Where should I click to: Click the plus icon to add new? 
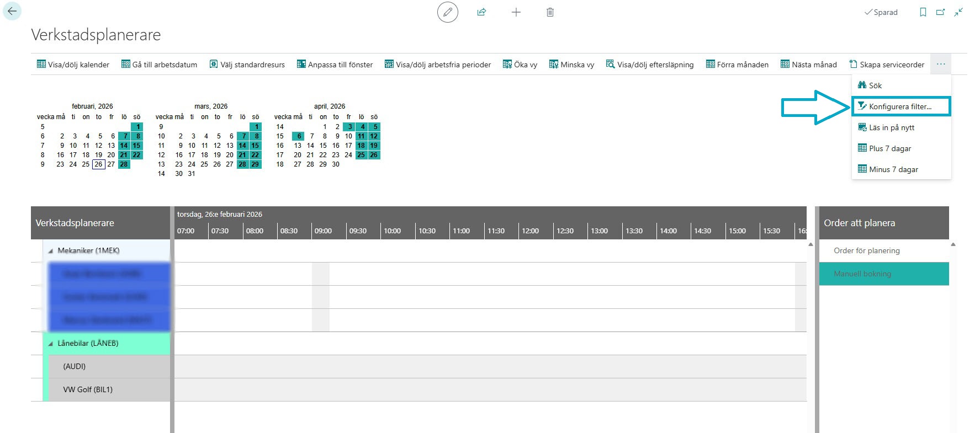[x=516, y=12]
